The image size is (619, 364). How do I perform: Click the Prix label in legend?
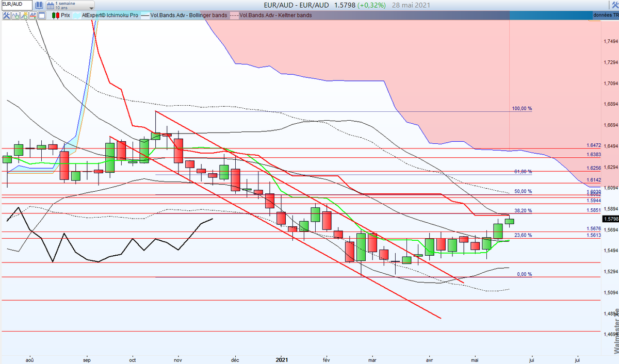[x=66, y=15]
